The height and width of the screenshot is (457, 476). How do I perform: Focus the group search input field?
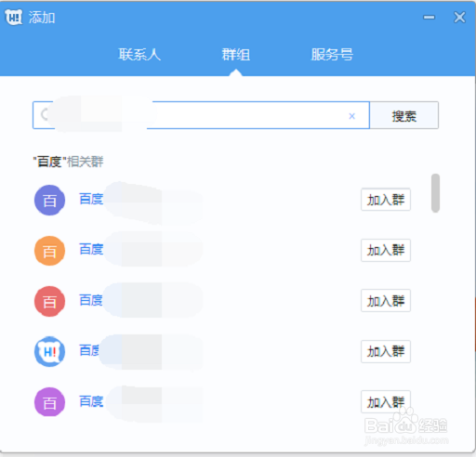201,115
